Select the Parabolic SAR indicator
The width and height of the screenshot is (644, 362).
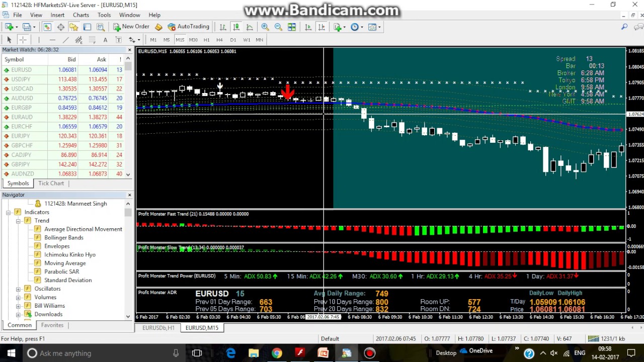pos(62,272)
